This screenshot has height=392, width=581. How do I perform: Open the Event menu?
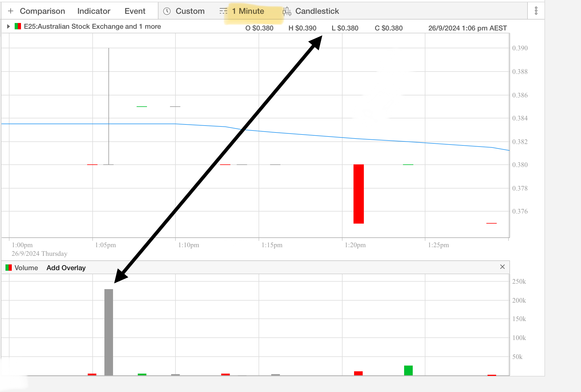coord(135,11)
